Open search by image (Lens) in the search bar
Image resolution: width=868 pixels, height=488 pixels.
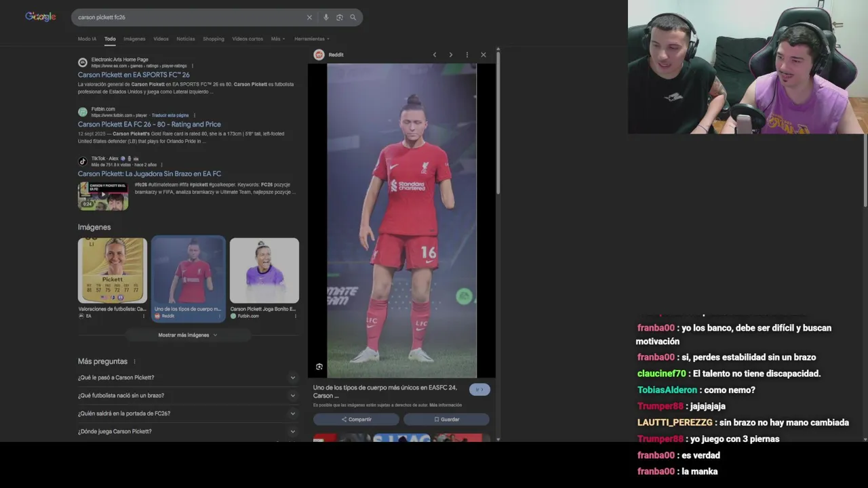pyautogui.click(x=339, y=18)
